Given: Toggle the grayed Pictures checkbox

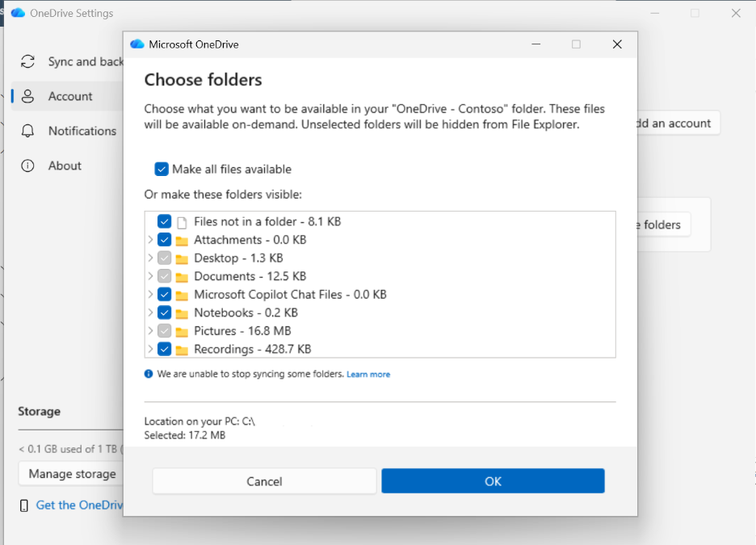Looking at the screenshot, I should pos(165,330).
